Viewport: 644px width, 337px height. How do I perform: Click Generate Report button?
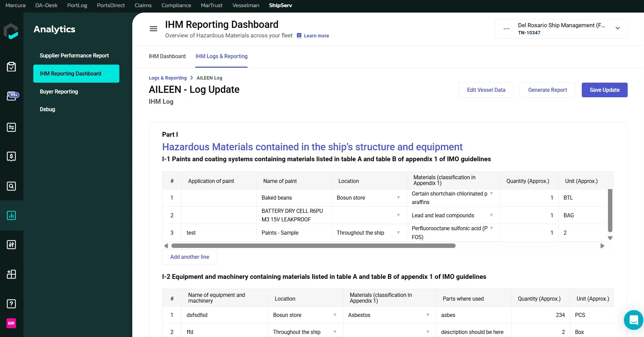547,90
